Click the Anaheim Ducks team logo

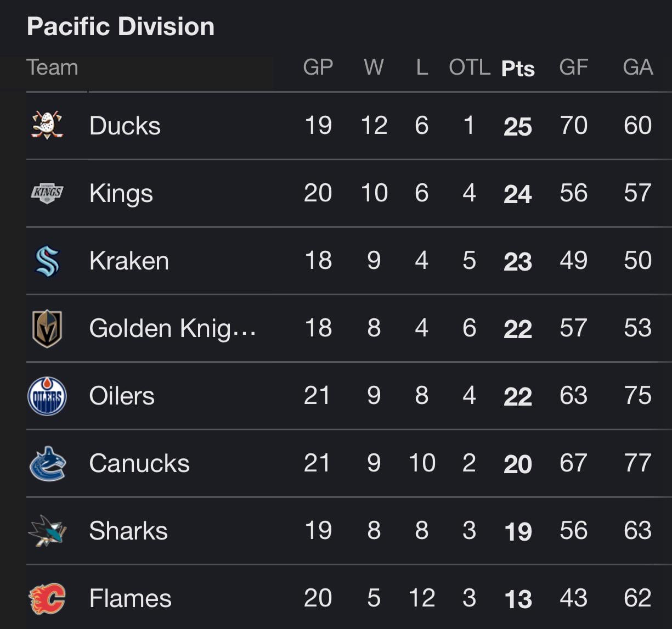click(x=47, y=125)
